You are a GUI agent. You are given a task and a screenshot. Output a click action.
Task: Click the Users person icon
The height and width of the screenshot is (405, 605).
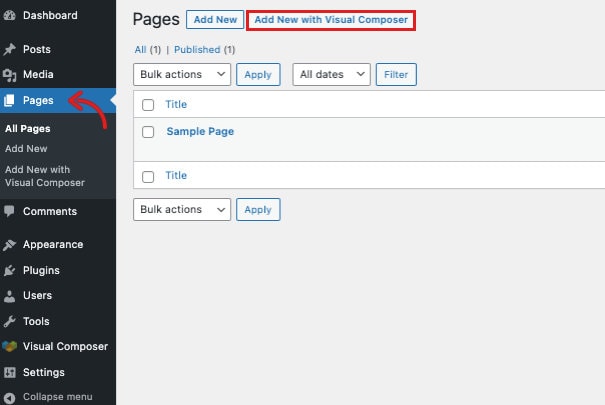pos(9,296)
